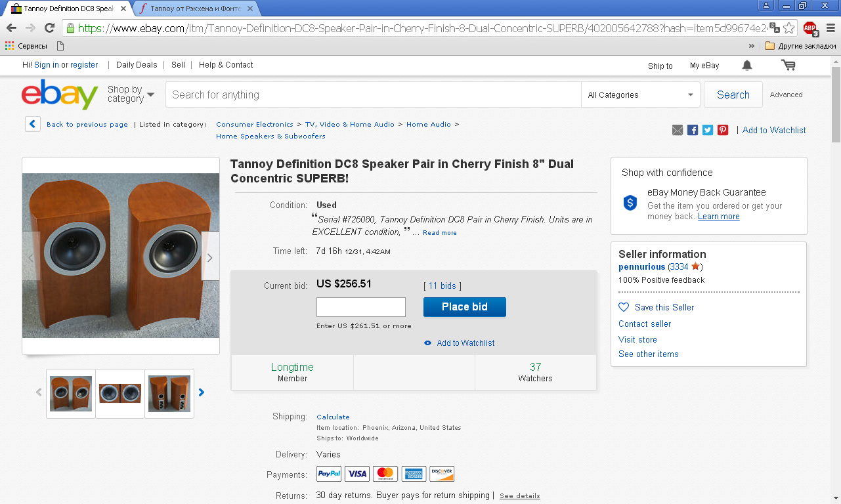This screenshot has width=841, height=504.
Task: Click the back to previous page arrow
Action: (33, 124)
